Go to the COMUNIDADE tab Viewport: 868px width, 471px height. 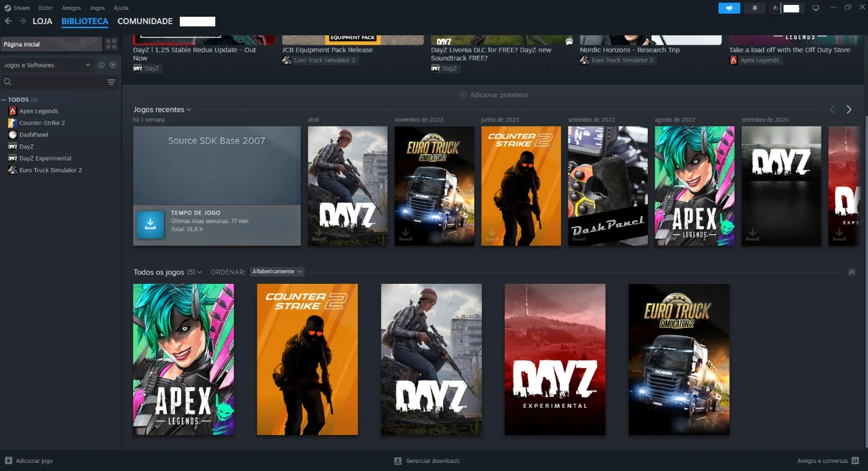[145, 21]
